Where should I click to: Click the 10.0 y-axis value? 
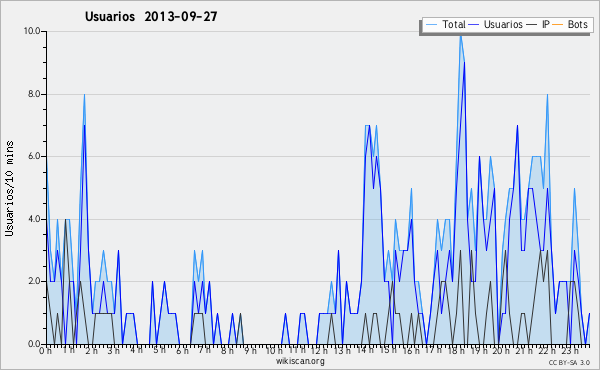[x=32, y=31]
